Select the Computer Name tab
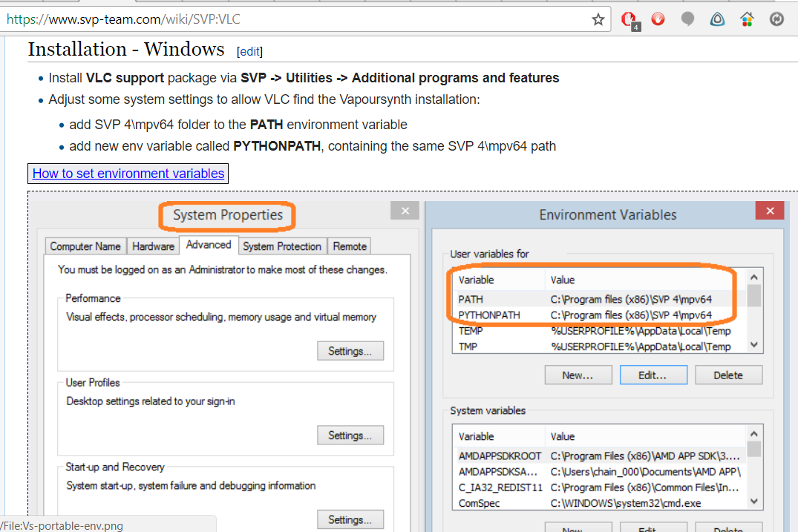The height and width of the screenshot is (532, 798). click(x=85, y=246)
